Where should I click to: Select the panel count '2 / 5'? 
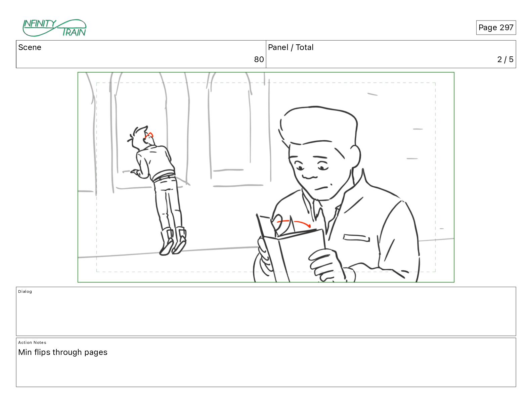tap(505, 59)
